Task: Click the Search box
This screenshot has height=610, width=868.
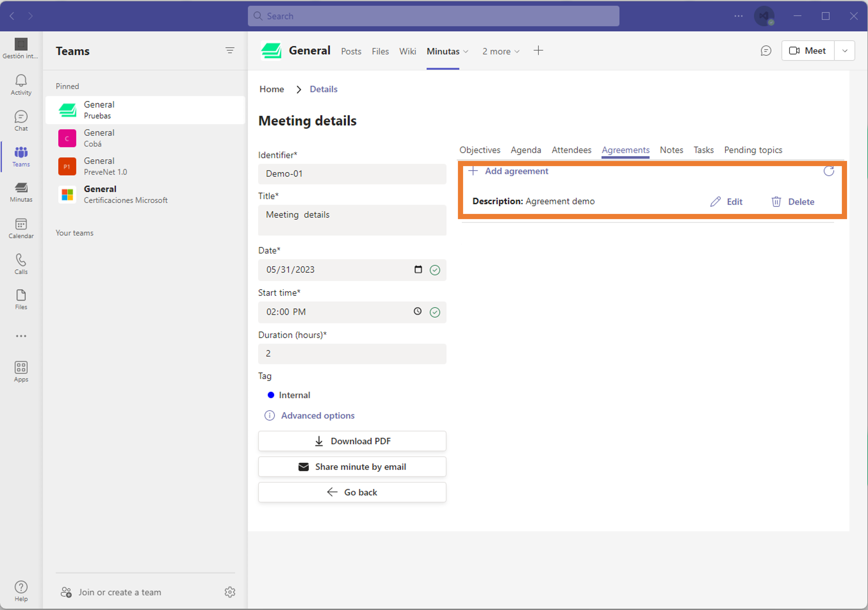Action: coord(433,16)
